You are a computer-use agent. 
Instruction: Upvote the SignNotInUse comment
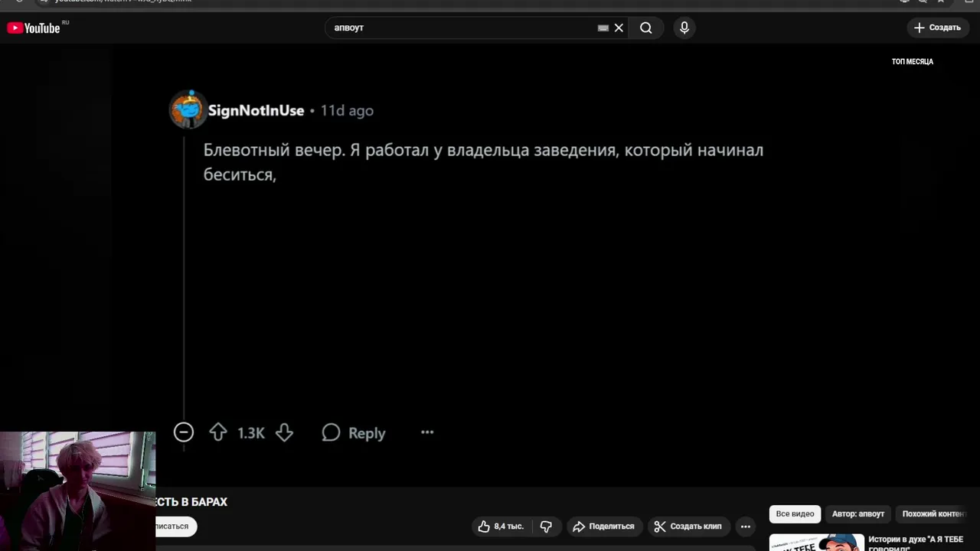coord(218,432)
